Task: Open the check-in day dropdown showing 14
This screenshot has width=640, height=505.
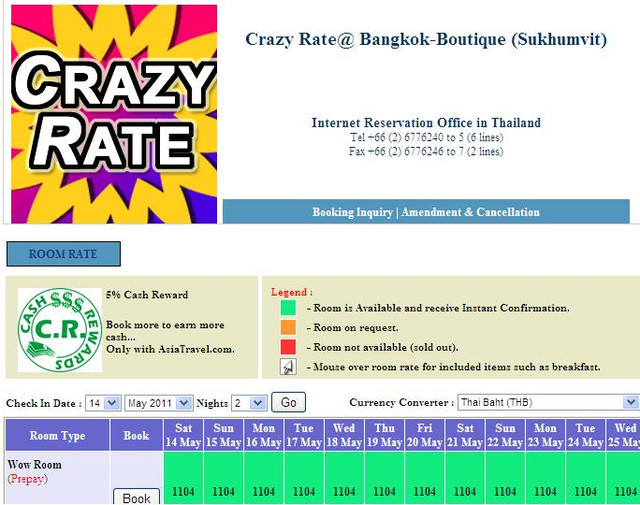Action: (103, 403)
